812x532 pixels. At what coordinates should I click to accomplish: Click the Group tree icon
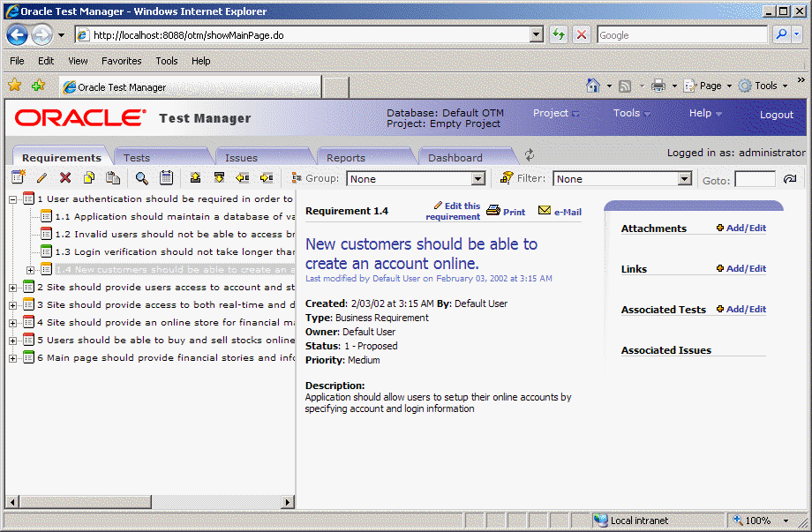click(x=297, y=178)
